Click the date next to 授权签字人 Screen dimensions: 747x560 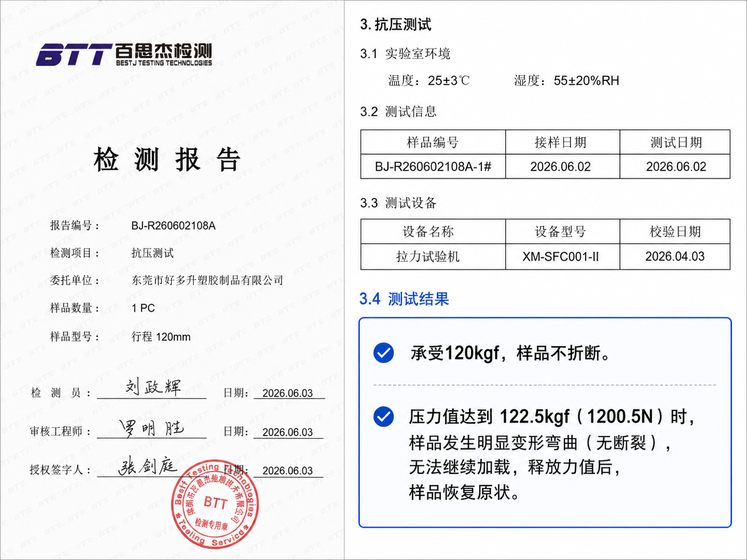[287, 471]
